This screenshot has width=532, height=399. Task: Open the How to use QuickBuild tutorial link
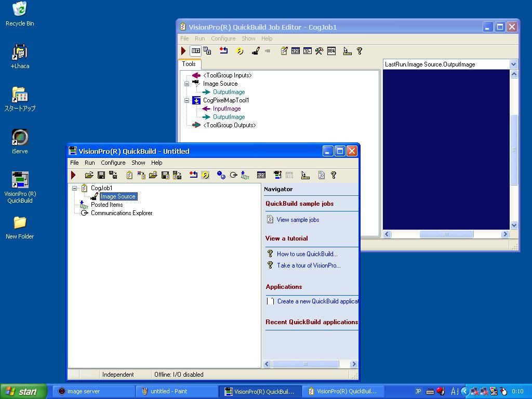[307, 254]
